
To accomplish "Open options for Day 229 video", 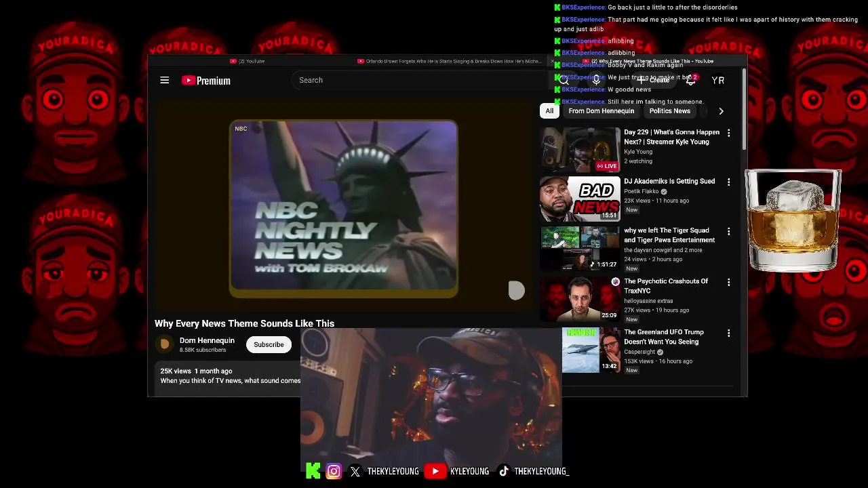I will (728, 133).
